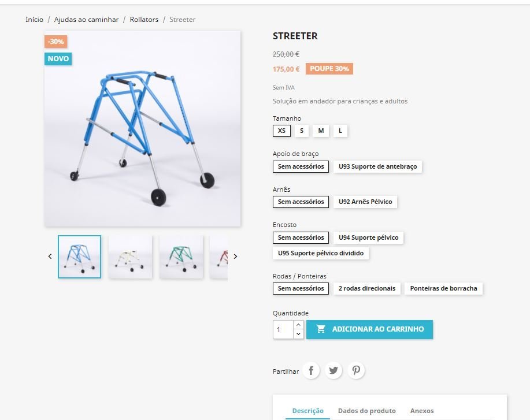This screenshot has width=530, height=420.
Task: Decrease quantity with down arrow
Action: (x=298, y=334)
